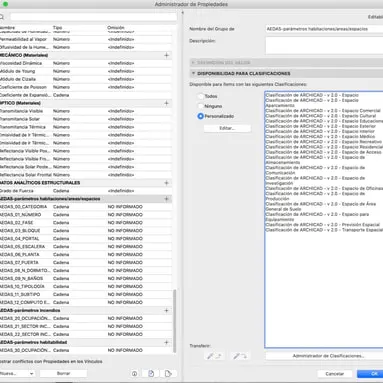
Task: Click the Omisión column header
Action: click(x=116, y=28)
